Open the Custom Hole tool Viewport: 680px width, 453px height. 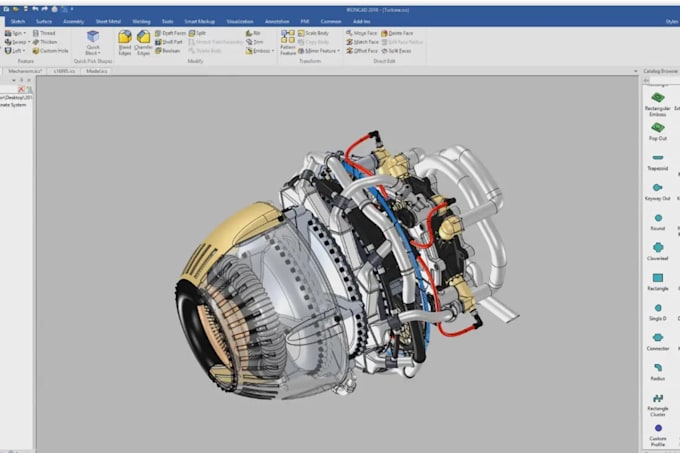50,51
